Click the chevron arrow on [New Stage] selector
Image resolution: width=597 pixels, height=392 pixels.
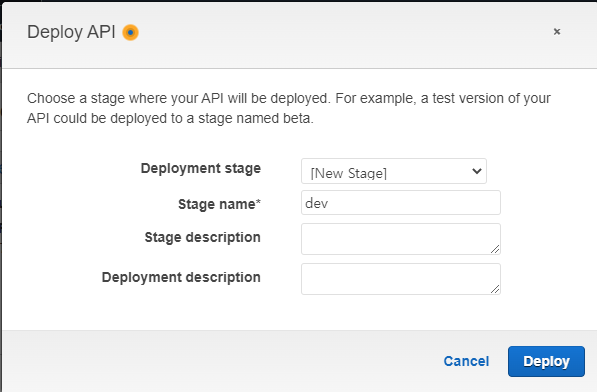[x=477, y=171]
